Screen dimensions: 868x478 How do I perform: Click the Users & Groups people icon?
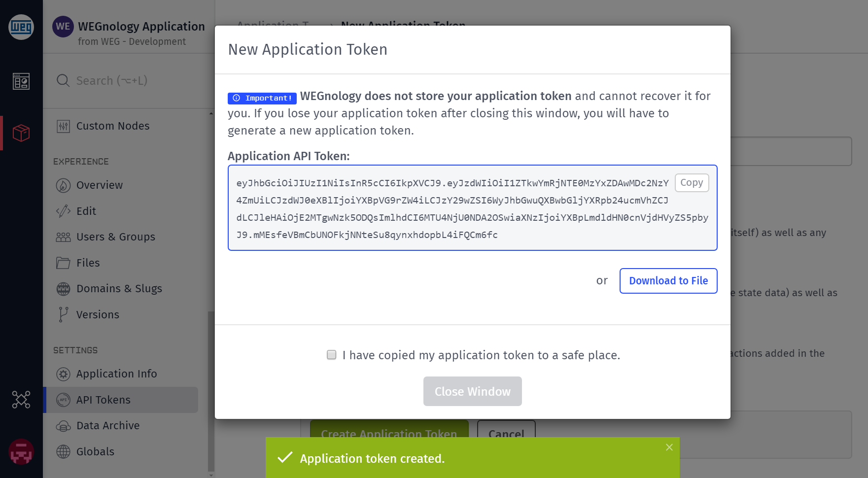[x=63, y=237]
